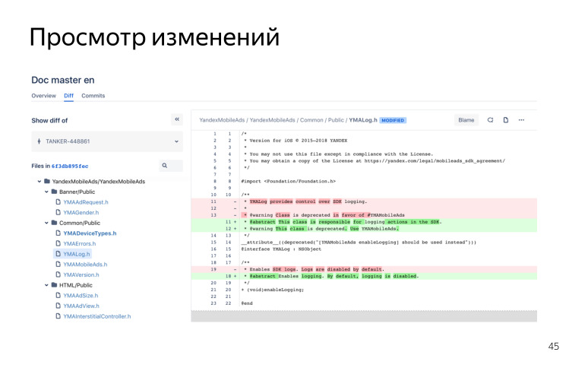
Task: Collapse the YandexMobileAds/YandexMobileAds root folder
Action: [x=40, y=182]
